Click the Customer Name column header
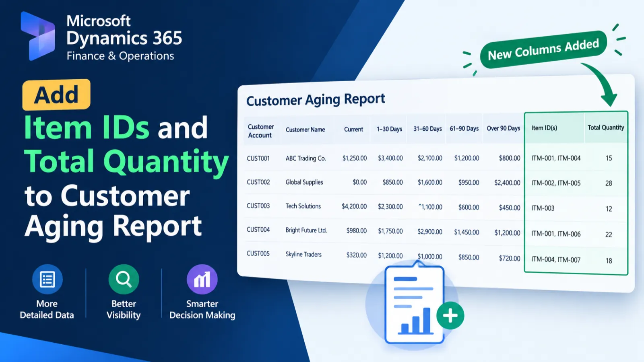This screenshot has width=644, height=362. pyautogui.click(x=305, y=130)
